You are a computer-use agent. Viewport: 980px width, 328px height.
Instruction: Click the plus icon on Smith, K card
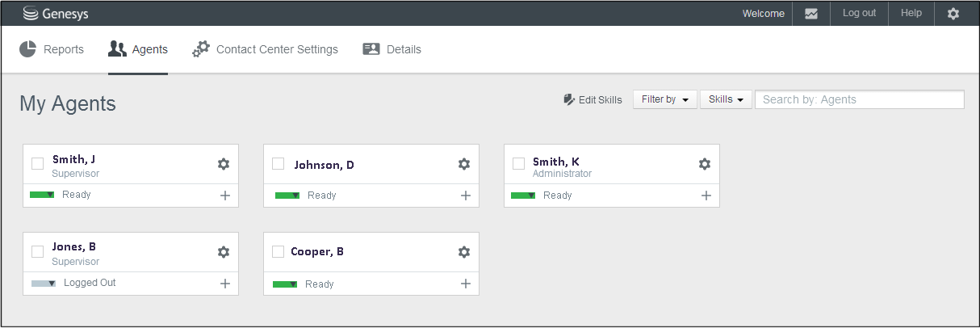click(x=706, y=196)
